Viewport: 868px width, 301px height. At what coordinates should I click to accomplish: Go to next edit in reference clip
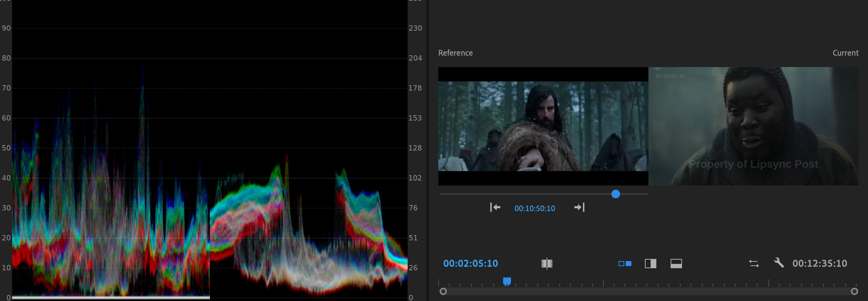tap(579, 208)
